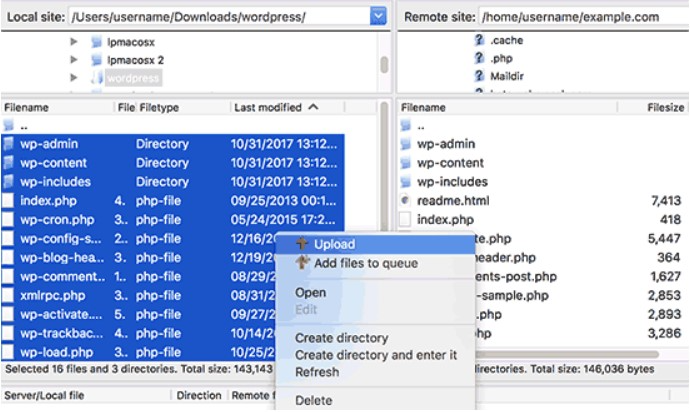
Task: Select lpmacosx folder icon in local tree
Action: point(96,42)
